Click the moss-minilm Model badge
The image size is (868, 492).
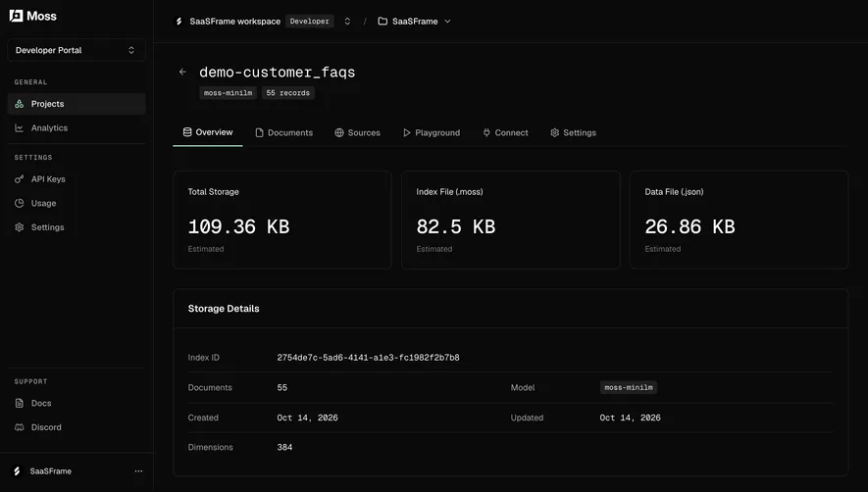629,387
